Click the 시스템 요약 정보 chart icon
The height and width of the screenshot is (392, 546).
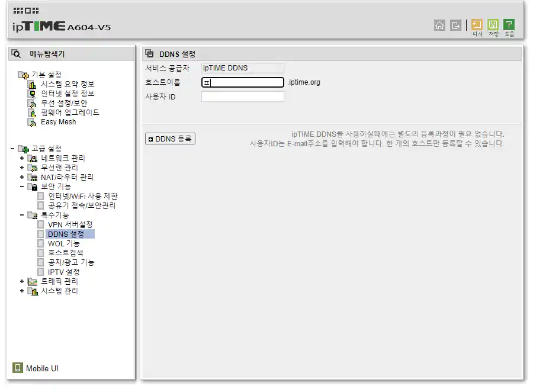click(32, 84)
